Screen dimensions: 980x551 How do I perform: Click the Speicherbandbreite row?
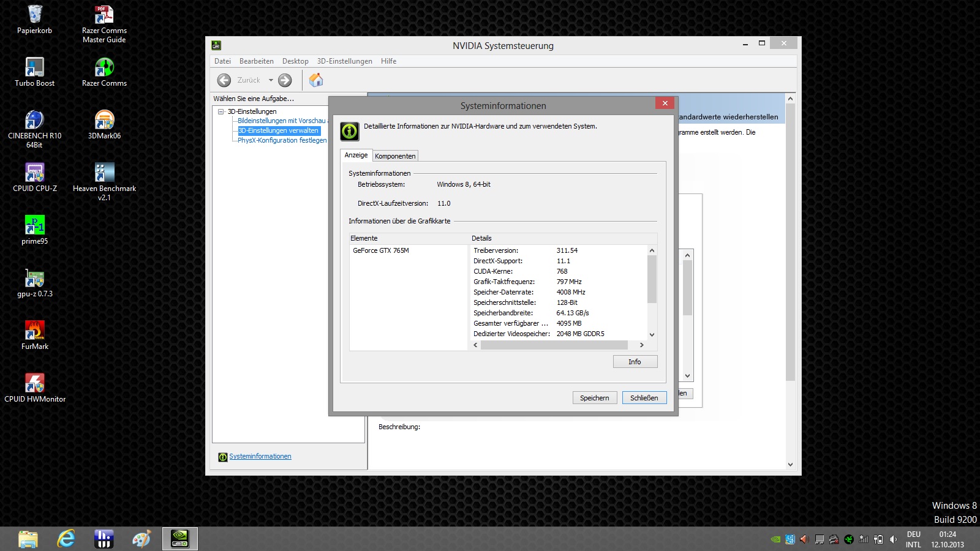[559, 313]
